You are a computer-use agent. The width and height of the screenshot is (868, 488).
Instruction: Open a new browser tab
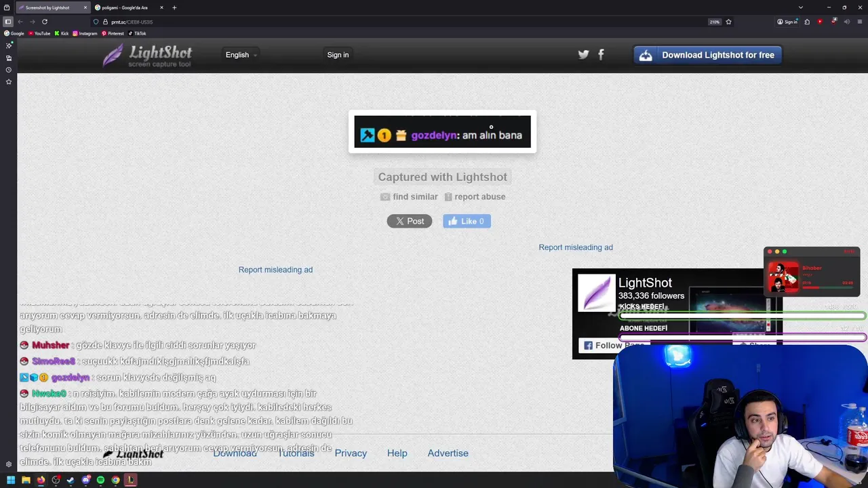click(x=174, y=7)
